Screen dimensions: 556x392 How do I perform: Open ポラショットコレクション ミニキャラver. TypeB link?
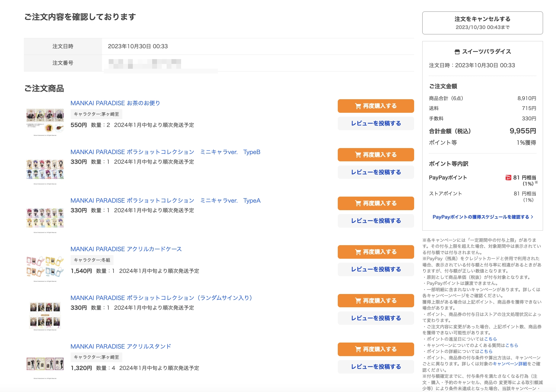point(165,152)
